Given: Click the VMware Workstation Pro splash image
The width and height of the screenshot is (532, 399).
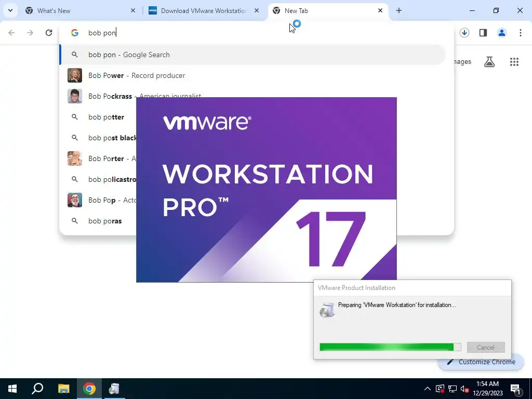Looking at the screenshot, I should (x=267, y=190).
